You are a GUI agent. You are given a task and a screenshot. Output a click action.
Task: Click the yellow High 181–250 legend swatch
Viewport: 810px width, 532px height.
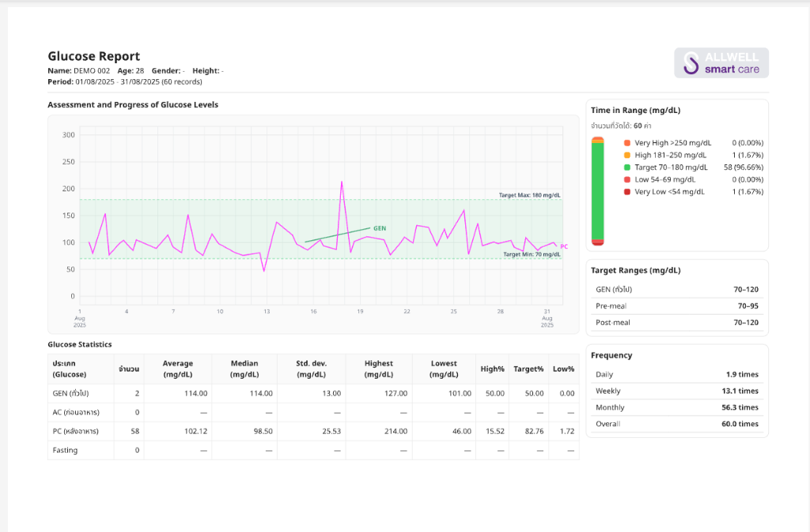(x=627, y=155)
